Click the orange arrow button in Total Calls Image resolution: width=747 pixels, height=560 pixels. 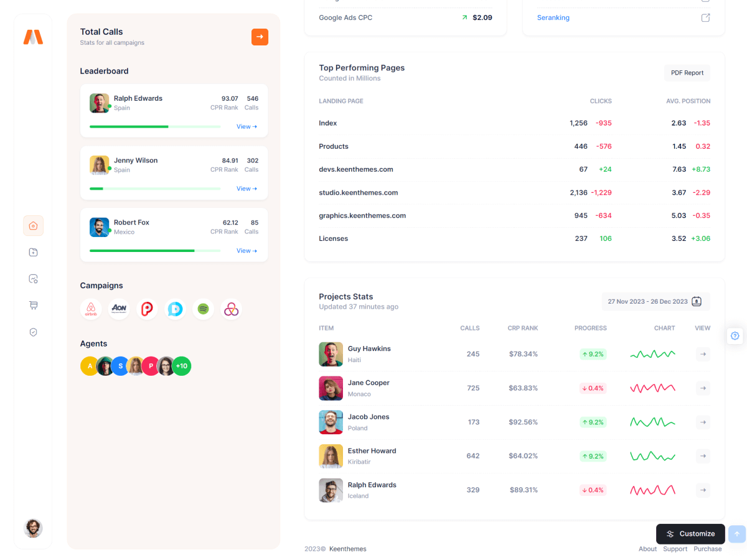click(260, 37)
